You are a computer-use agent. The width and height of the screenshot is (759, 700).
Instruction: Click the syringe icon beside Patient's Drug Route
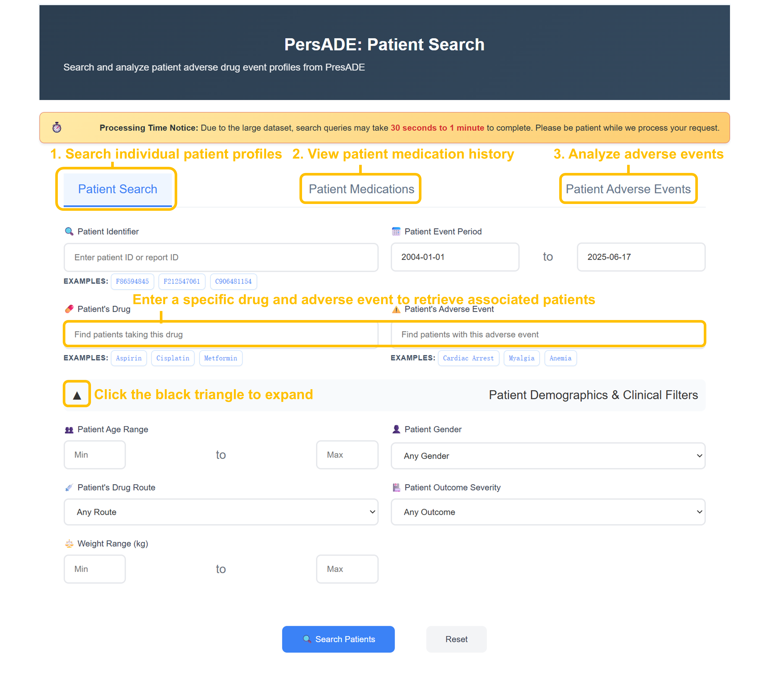point(69,488)
